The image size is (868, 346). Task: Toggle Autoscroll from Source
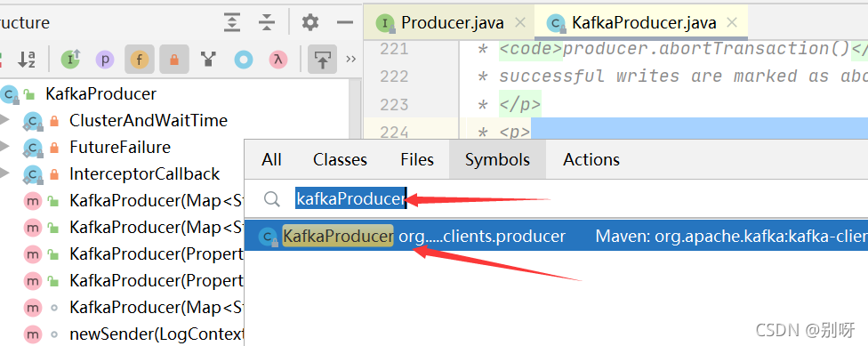coord(322,60)
